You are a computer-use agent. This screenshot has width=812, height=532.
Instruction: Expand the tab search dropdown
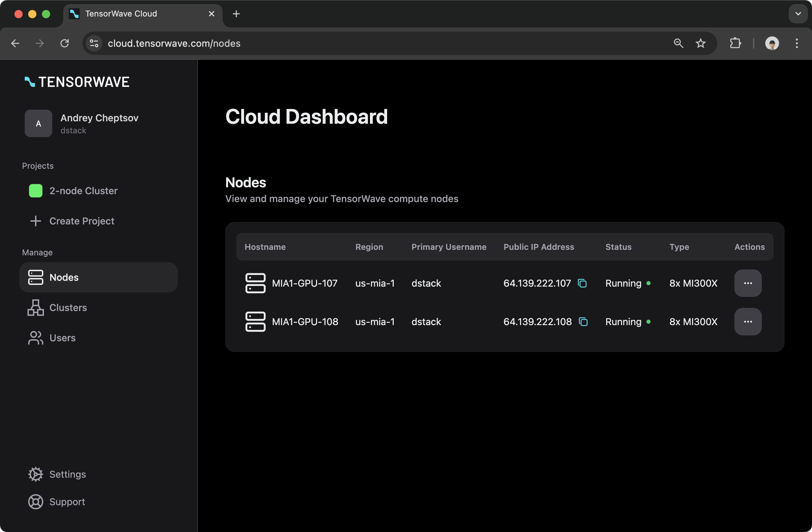[x=798, y=14]
